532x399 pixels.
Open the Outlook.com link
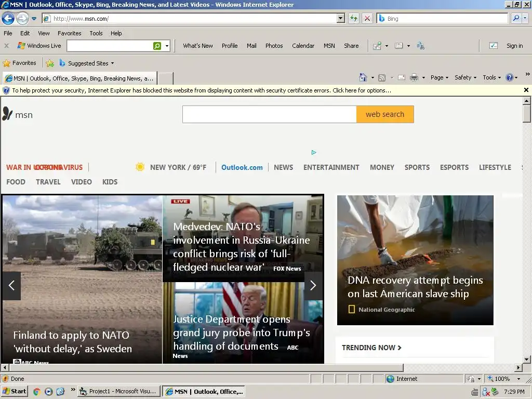242,167
